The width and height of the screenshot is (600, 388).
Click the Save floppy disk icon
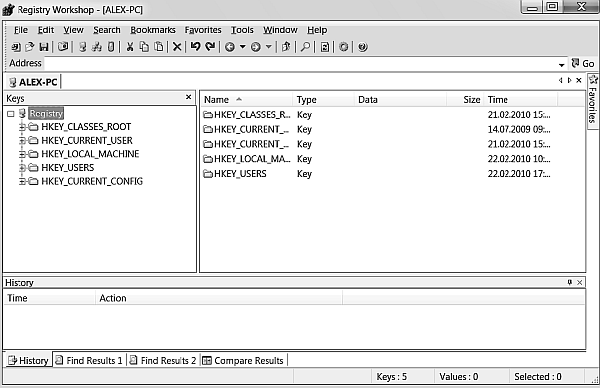coord(44,47)
